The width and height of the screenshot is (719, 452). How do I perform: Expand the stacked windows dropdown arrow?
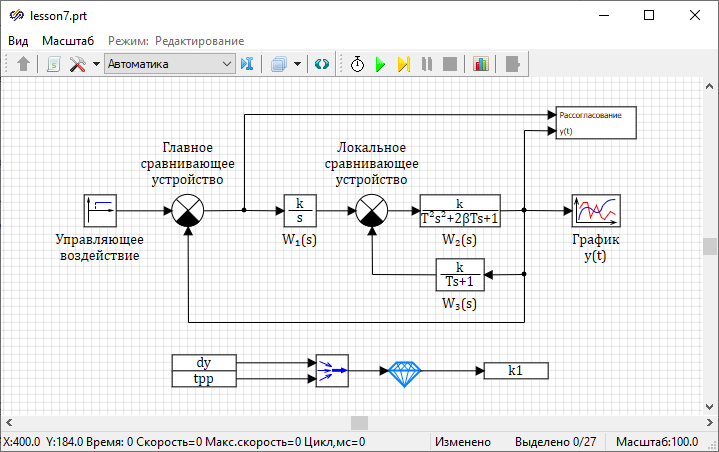click(298, 64)
